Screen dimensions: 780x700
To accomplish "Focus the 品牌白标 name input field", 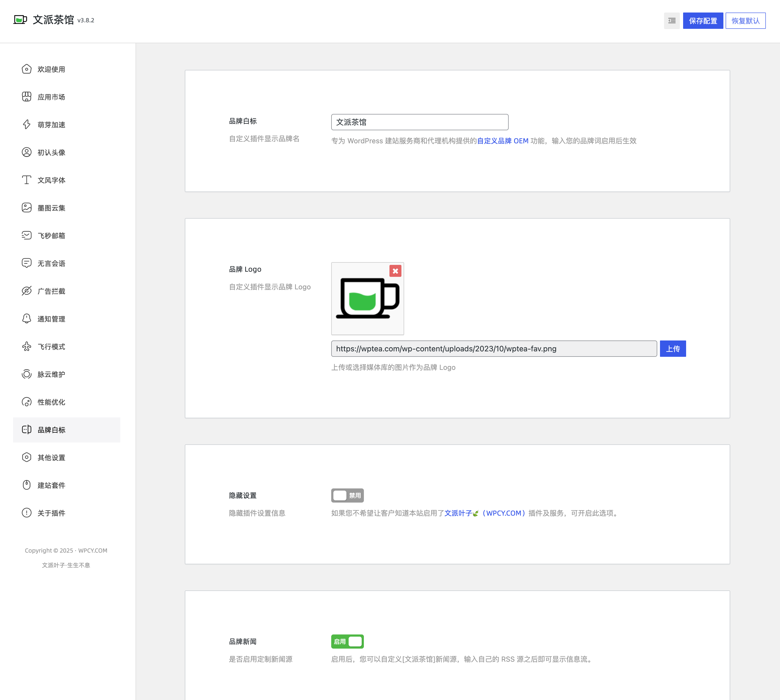I will (x=419, y=122).
